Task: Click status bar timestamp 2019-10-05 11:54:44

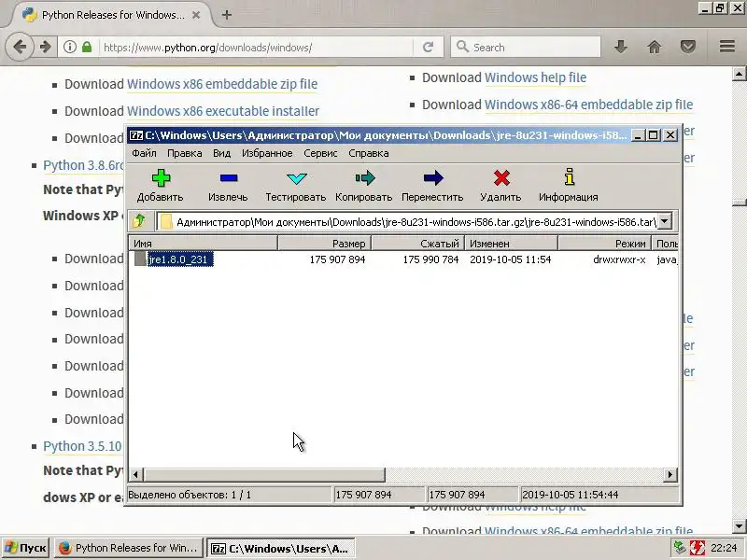Action: (571, 495)
